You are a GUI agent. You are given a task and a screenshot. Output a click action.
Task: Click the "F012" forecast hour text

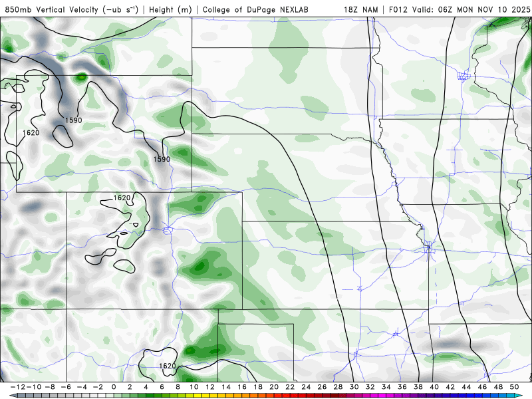[398, 9]
